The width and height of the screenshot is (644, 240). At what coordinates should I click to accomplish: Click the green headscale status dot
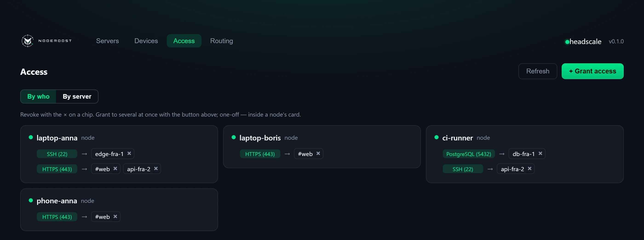point(567,42)
